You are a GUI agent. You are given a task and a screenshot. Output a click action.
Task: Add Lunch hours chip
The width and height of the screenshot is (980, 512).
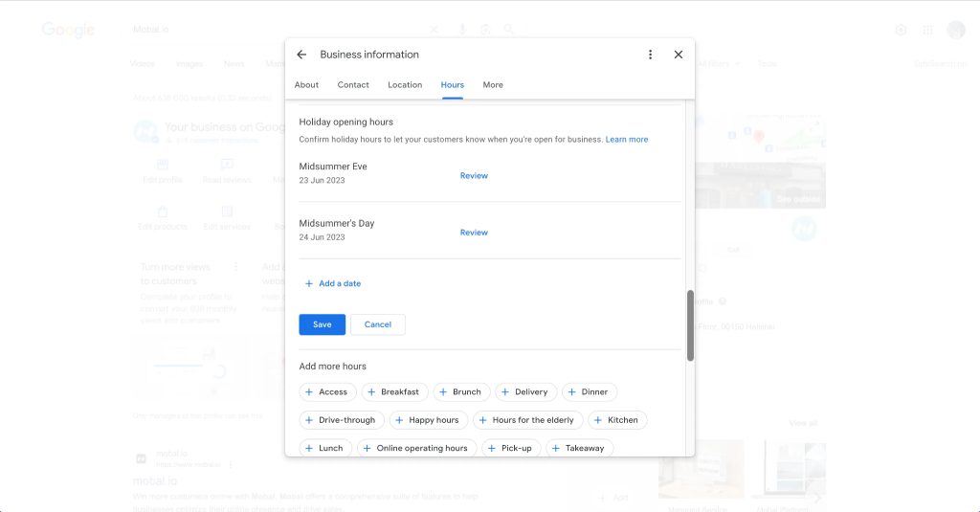tap(325, 448)
